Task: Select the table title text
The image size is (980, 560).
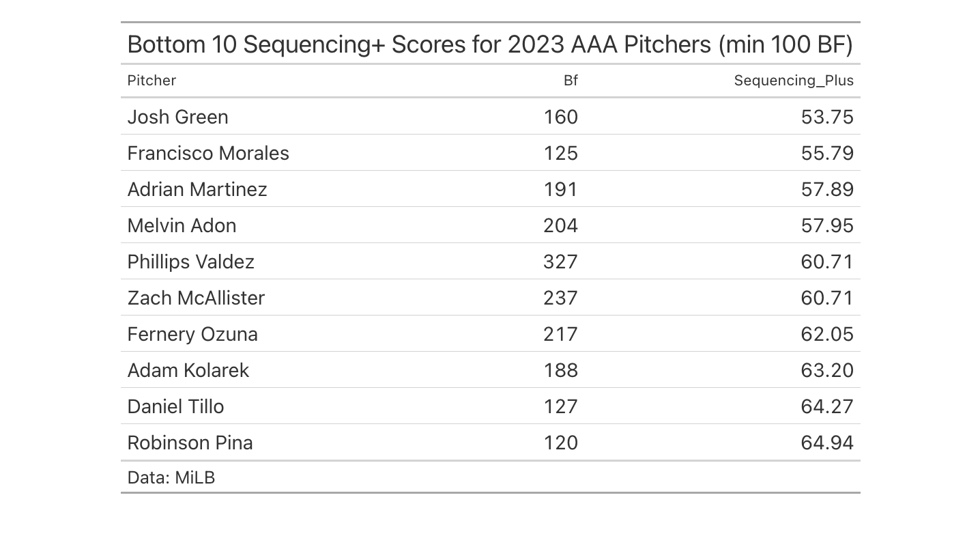Action: (490, 44)
